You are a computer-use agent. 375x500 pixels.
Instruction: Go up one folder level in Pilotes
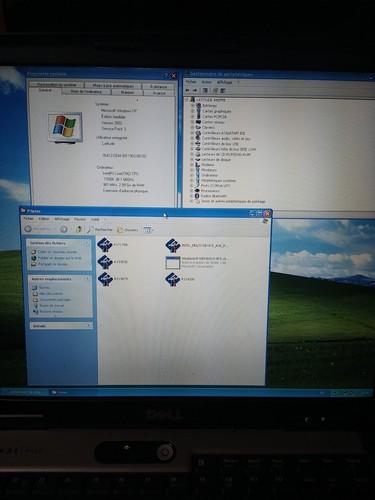(x=79, y=229)
